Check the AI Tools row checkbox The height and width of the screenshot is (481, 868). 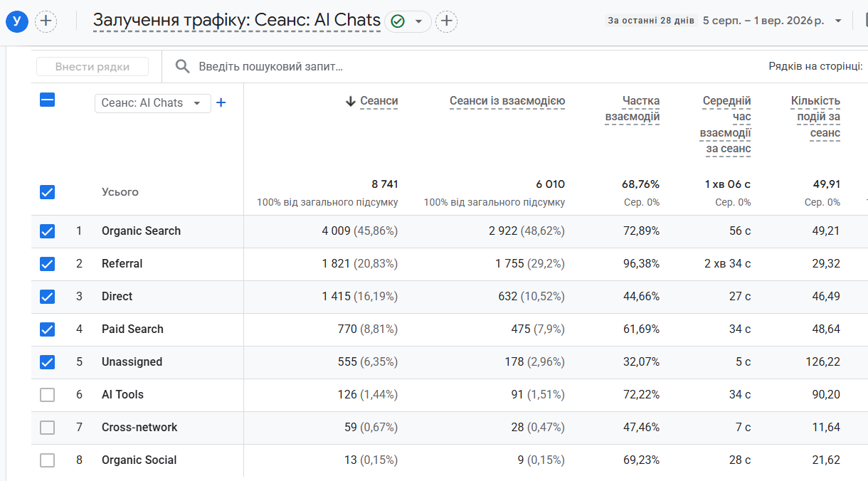pos(47,395)
